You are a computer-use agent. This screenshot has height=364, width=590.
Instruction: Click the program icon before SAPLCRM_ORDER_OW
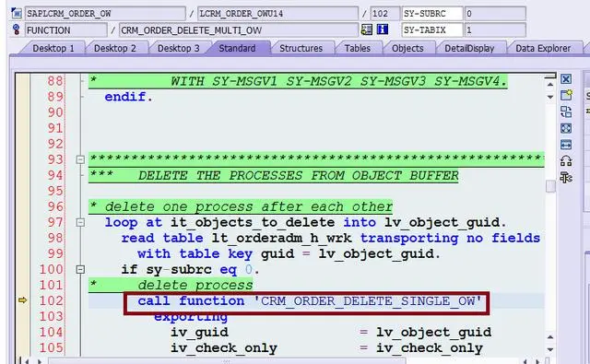[x=17, y=13]
